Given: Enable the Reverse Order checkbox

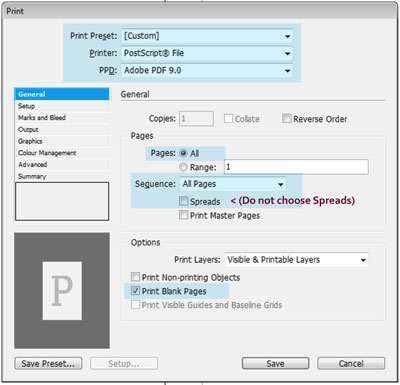Looking at the screenshot, I should click(x=286, y=119).
